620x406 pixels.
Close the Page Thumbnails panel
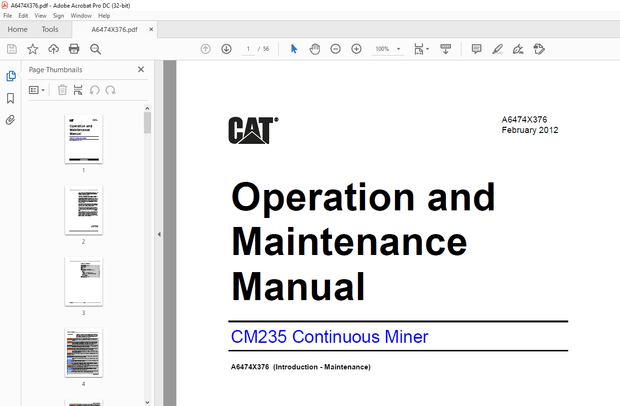(141, 70)
